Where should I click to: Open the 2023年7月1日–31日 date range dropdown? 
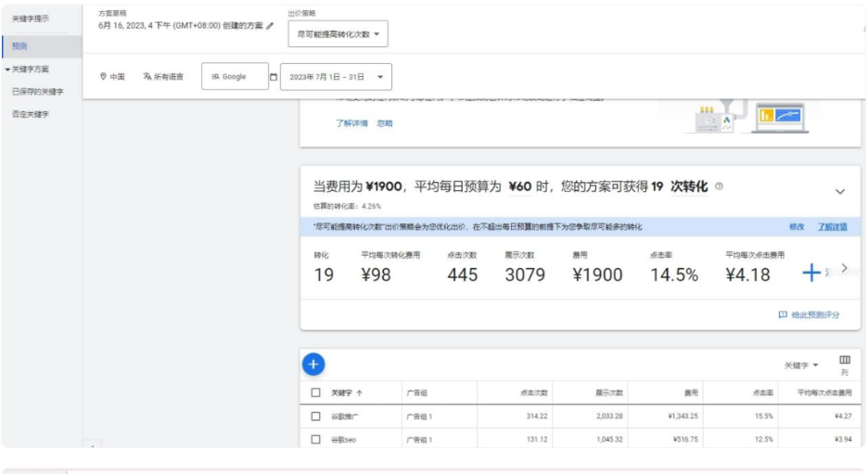click(336, 77)
